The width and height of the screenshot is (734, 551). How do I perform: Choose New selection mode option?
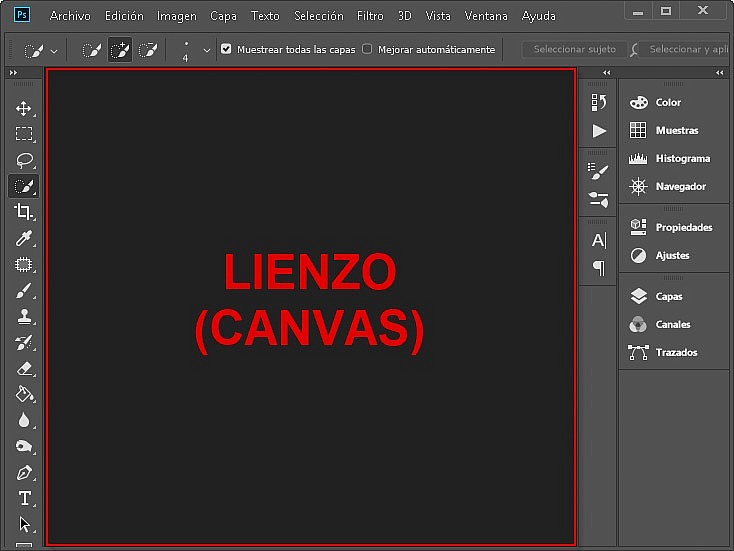92,50
